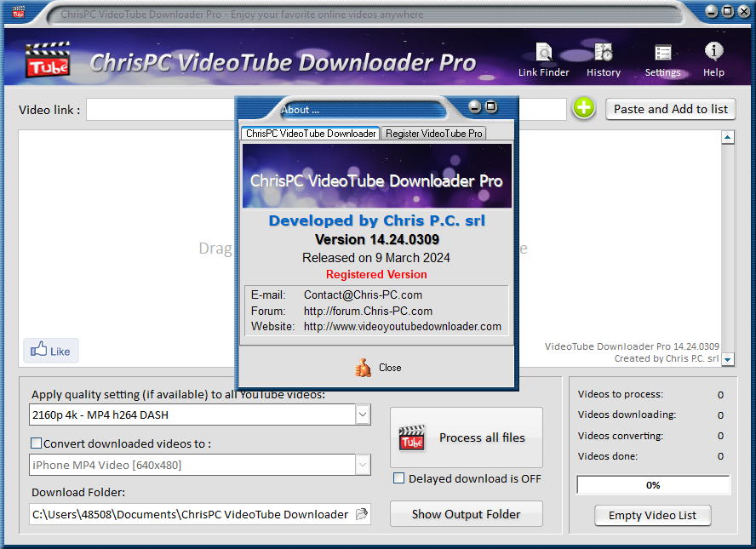
Task: Maximize the main application window
Action: coord(728,11)
